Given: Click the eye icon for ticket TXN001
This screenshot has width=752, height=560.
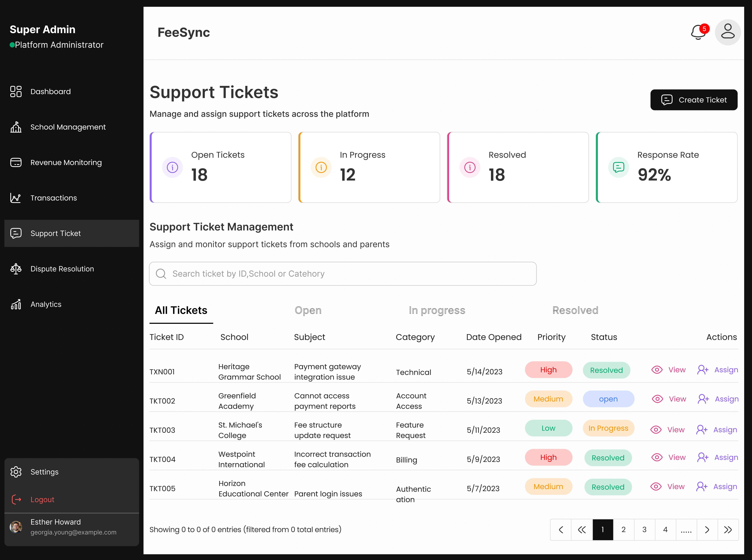Looking at the screenshot, I should (657, 370).
